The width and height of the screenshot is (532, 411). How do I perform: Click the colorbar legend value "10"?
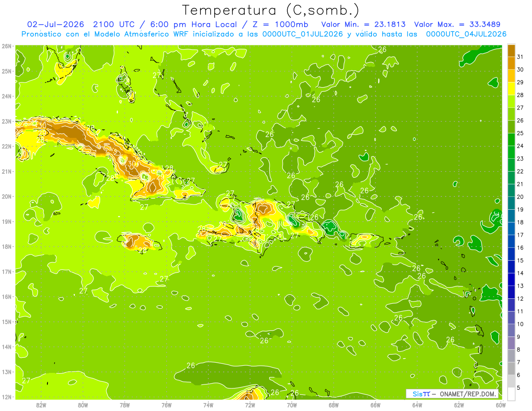[520, 324]
